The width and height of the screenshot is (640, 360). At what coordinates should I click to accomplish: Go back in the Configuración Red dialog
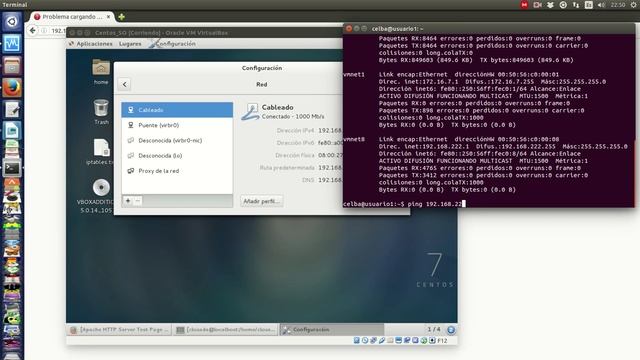124,84
